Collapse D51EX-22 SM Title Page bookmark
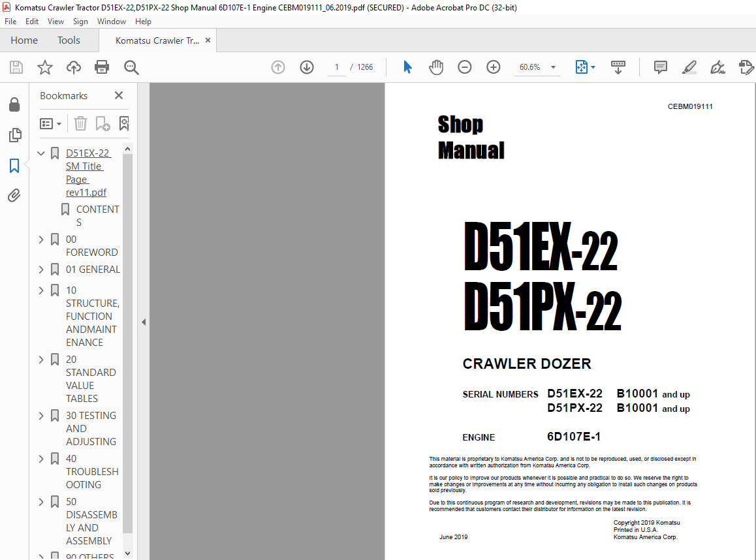The height and width of the screenshot is (560, 756). click(41, 153)
